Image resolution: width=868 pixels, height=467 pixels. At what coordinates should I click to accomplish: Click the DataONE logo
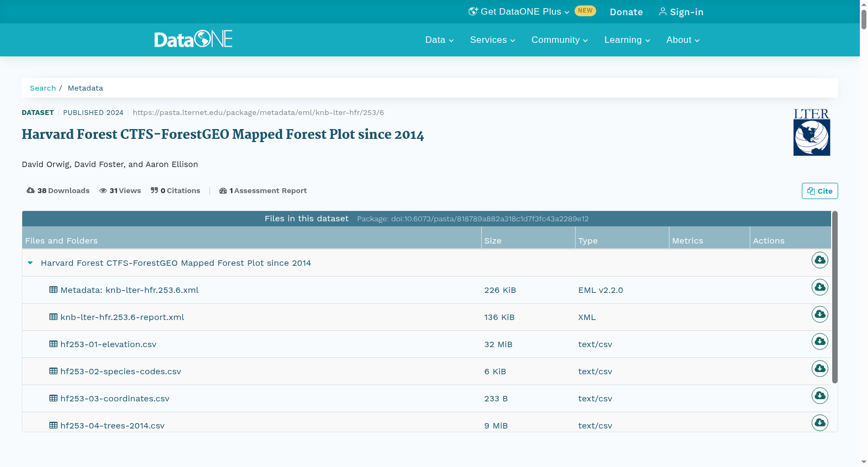(194, 39)
